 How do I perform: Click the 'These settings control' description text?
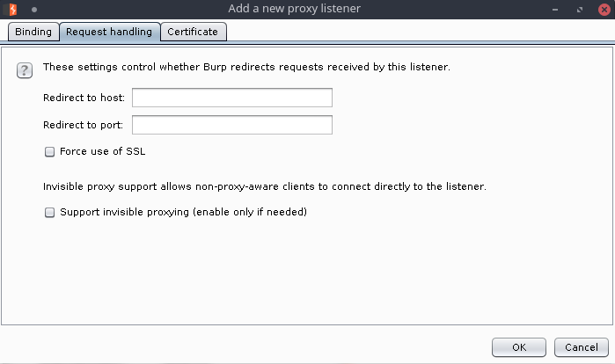(x=246, y=67)
